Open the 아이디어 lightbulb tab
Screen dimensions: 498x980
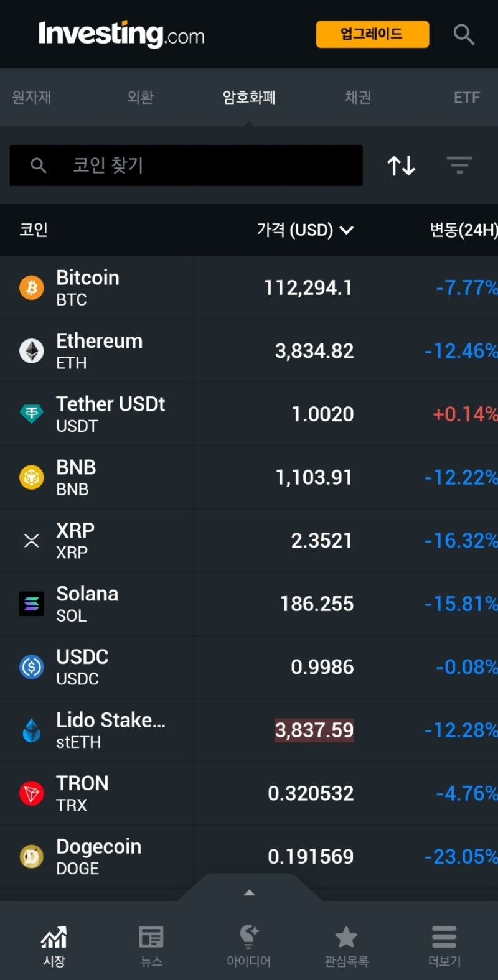248,945
